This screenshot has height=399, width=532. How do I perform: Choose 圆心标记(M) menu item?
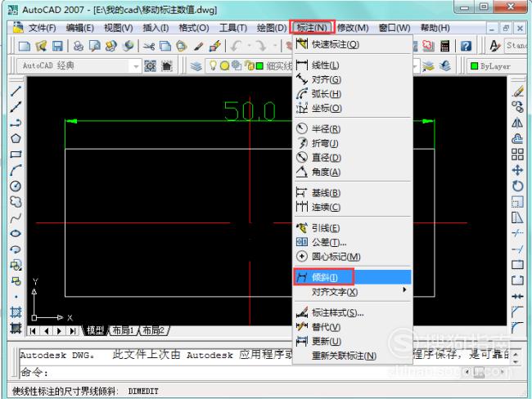352,256
